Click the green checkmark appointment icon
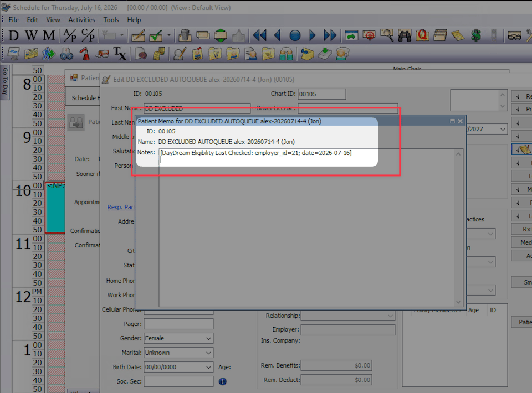This screenshot has width=532, height=393. [x=156, y=35]
